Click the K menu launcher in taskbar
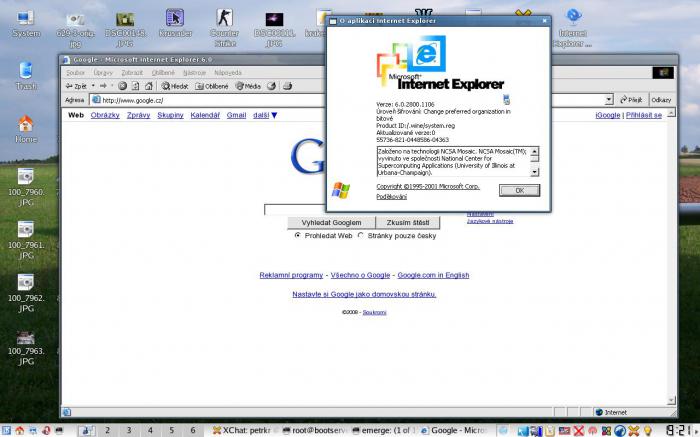 6,430
